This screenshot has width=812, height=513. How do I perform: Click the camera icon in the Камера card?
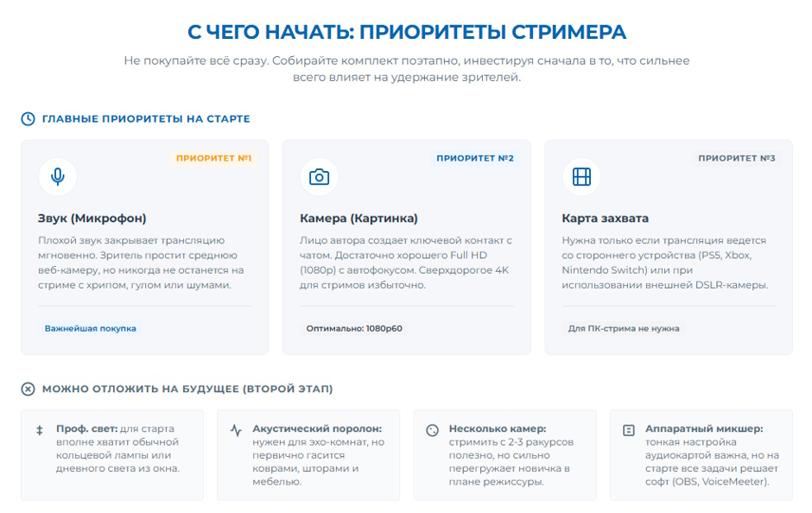coord(319,177)
